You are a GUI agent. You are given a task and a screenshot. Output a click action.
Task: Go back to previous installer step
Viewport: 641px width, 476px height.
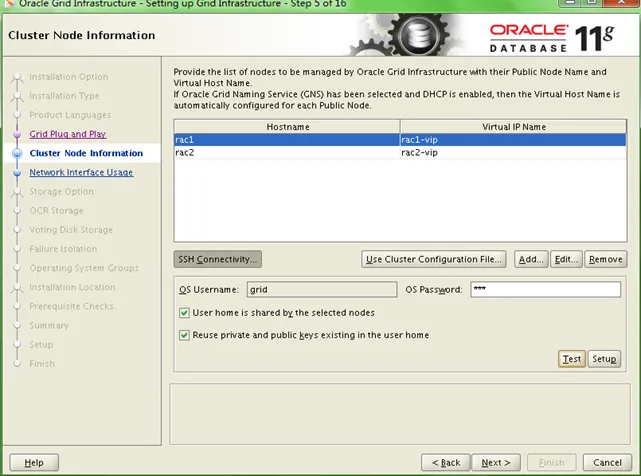445,463
